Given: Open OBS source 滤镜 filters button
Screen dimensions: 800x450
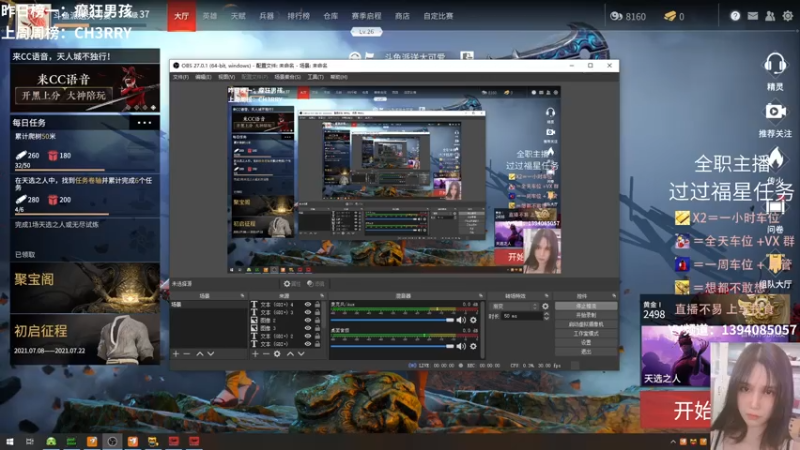Looking at the screenshot, I should click(x=316, y=284).
